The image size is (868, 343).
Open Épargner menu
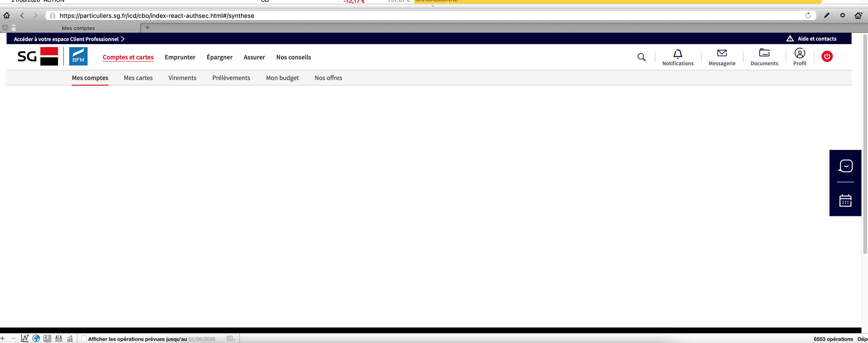click(219, 57)
